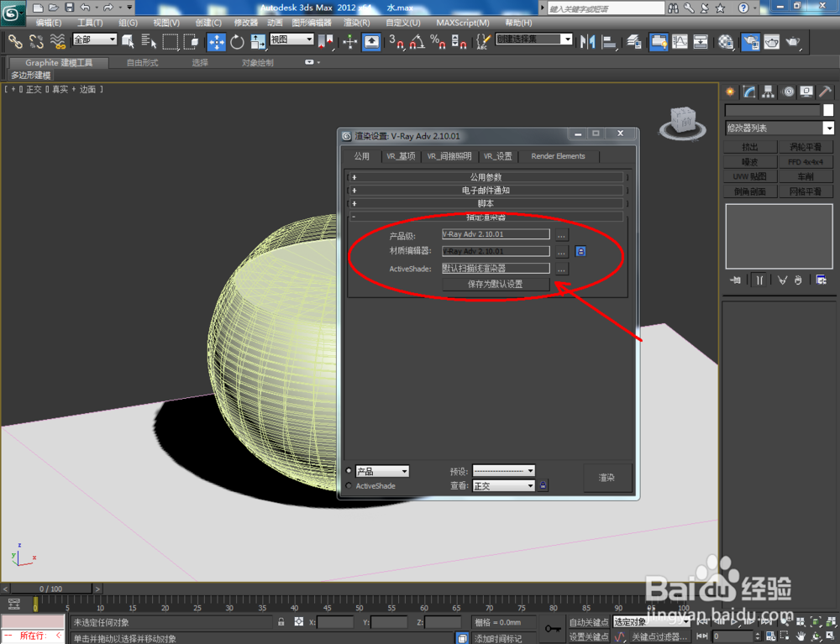This screenshot has width=840, height=644.
Task: Click Render Production teapot icon
Action: [793, 41]
